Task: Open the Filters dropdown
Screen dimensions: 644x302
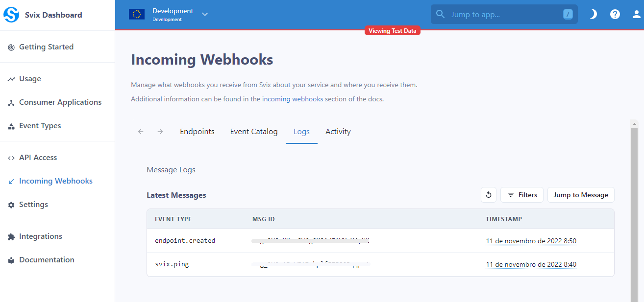Action: tap(521, 194)
